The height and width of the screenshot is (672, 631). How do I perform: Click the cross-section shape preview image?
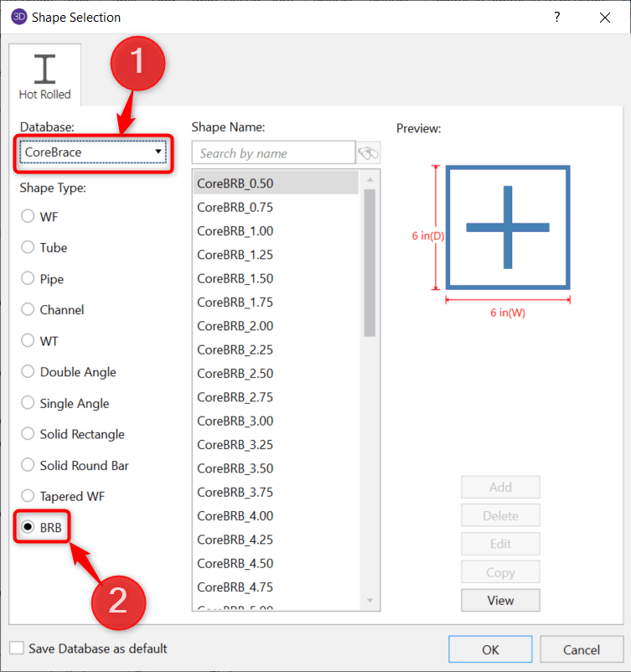508,227
